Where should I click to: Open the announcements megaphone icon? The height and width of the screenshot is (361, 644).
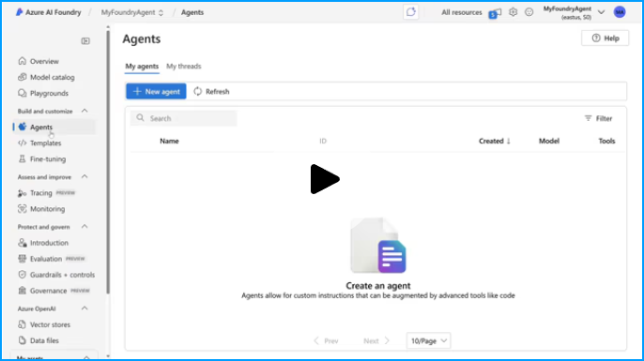pos(495,13)
